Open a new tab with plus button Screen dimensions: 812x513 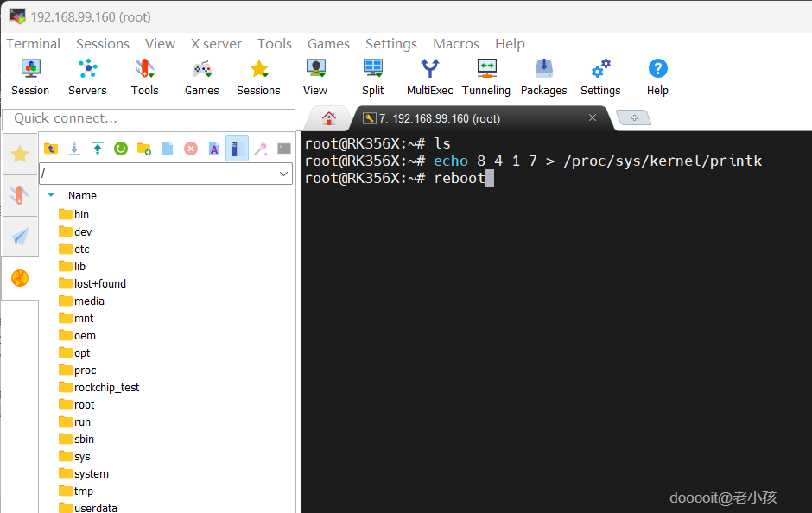point(634,118)
